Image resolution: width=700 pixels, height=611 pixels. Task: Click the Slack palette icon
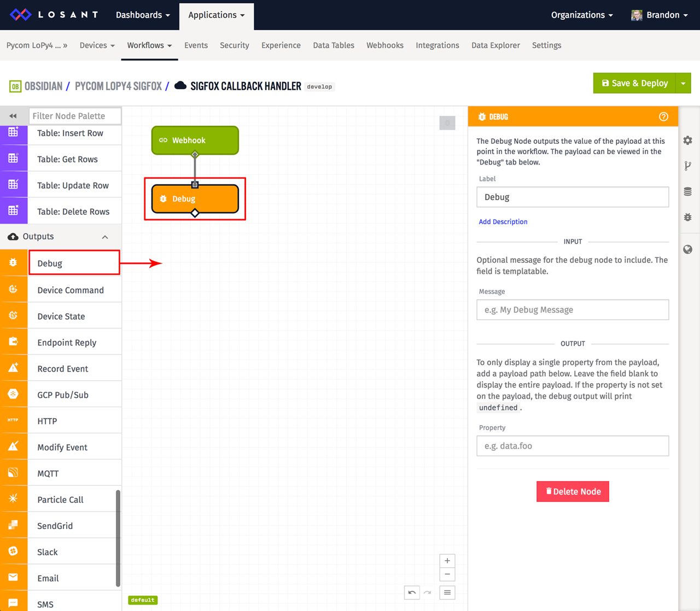(13, 551)
